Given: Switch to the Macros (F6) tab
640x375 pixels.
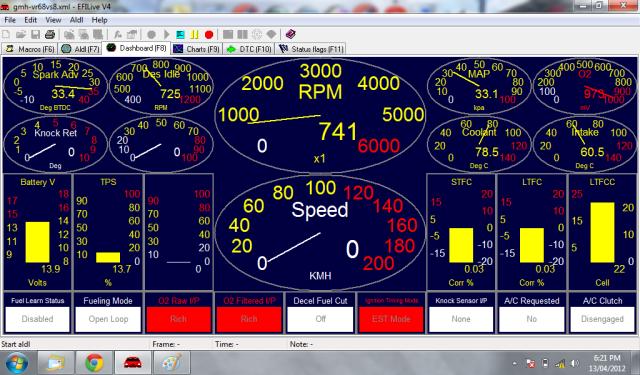Looking at the screenshot, I should [29, 49].
